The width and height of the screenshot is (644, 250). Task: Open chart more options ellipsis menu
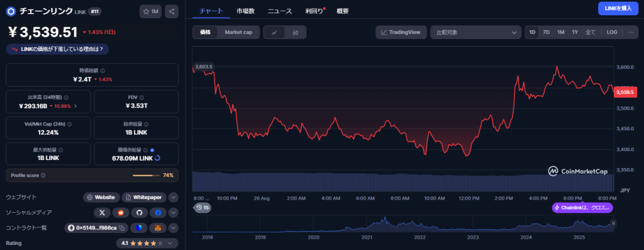pos(631,32)
